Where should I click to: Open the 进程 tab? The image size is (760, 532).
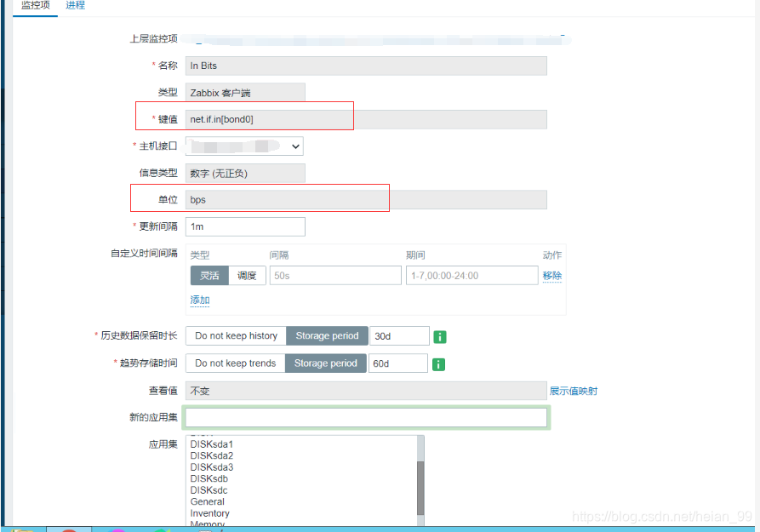click(75, 5)
